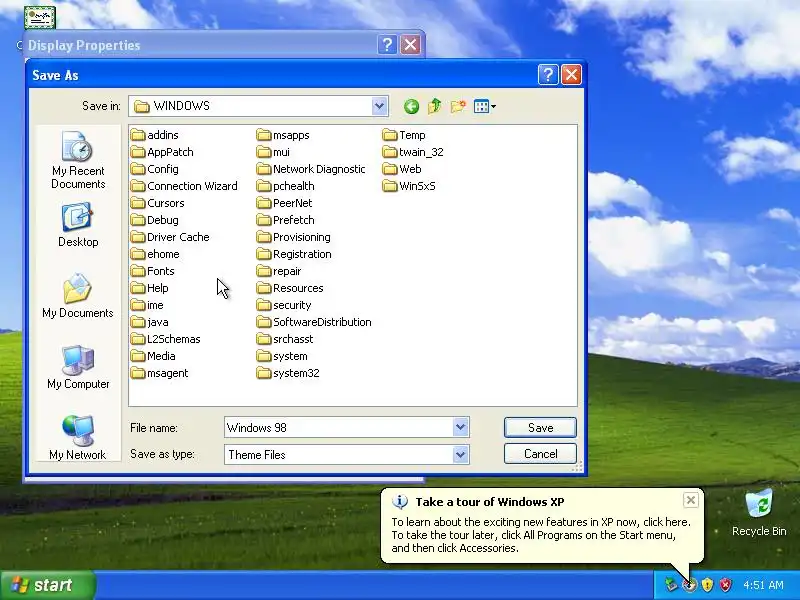The image size is (800, 600).
Task: Click Display Properties help question button
Action: coord(387,45)
